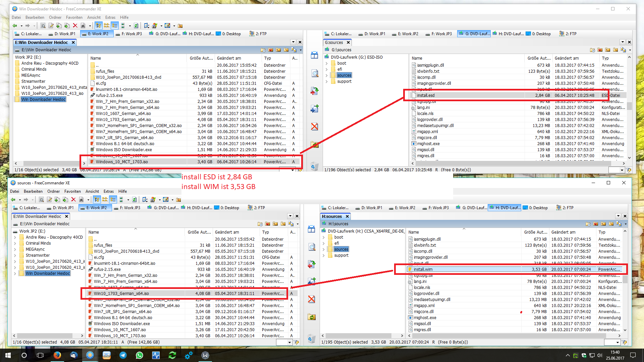
Task: Open the Action Center notifications icon
Action: pyautogui.click(x=633, y=355)
